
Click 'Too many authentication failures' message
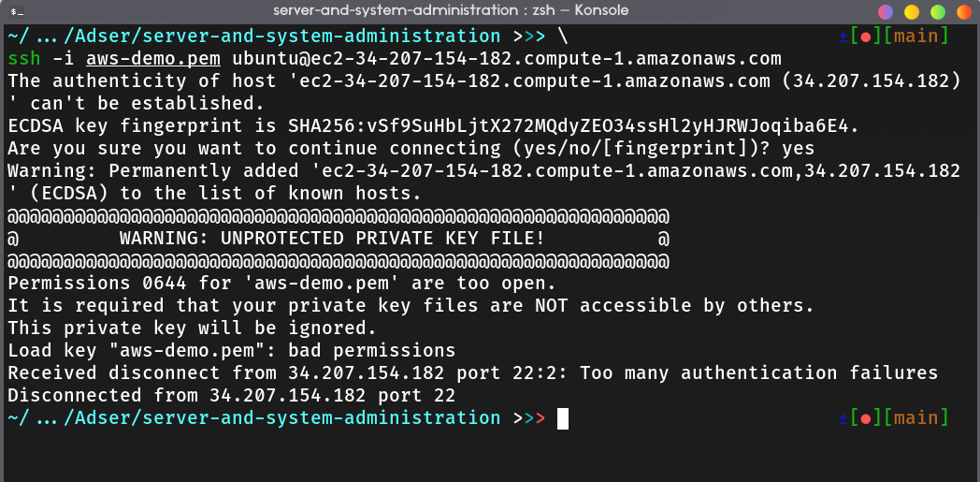point(758,373)
